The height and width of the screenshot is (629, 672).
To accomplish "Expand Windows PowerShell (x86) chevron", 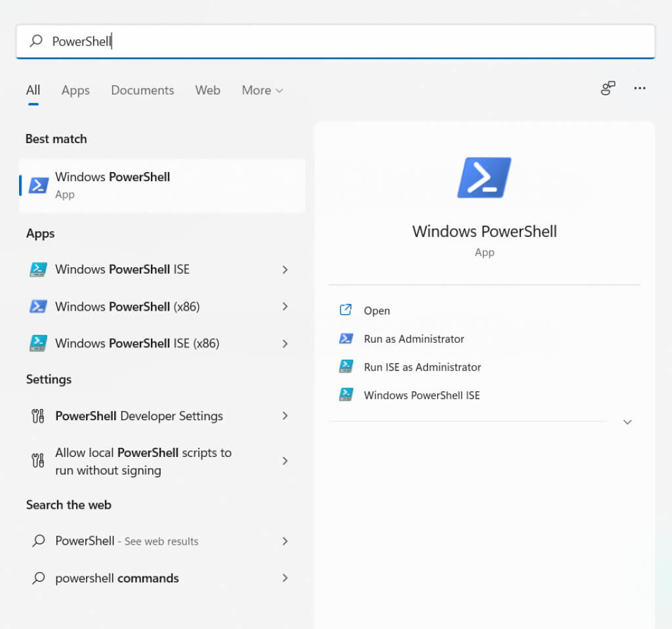I will (x=285, y=307).
